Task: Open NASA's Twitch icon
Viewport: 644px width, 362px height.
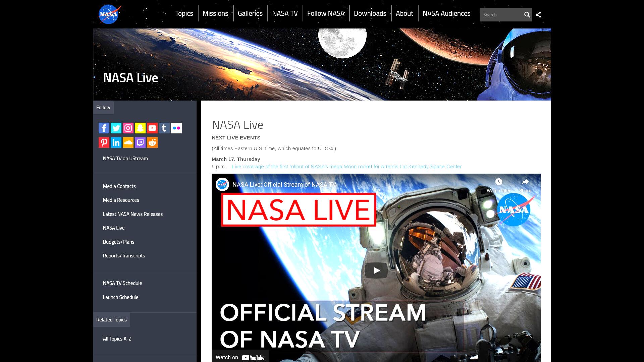Action: tap(140, 142)
